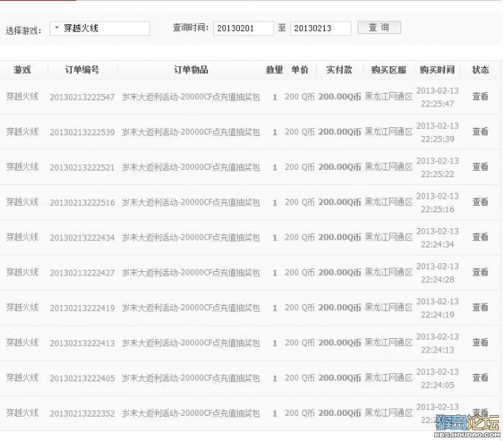Click the 数量 column header

click(274, 70)
